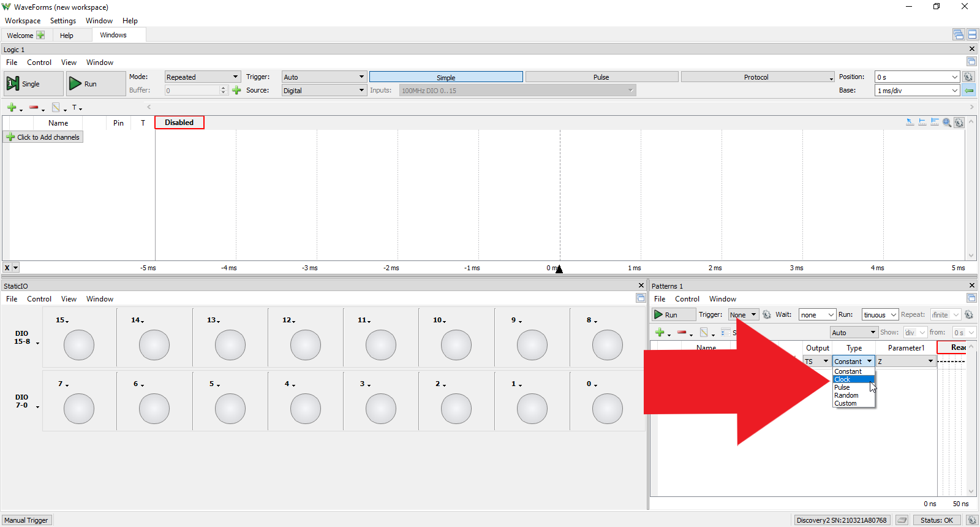
Task: Open the Logic position settings gear
Action: [x=968, y=77]
